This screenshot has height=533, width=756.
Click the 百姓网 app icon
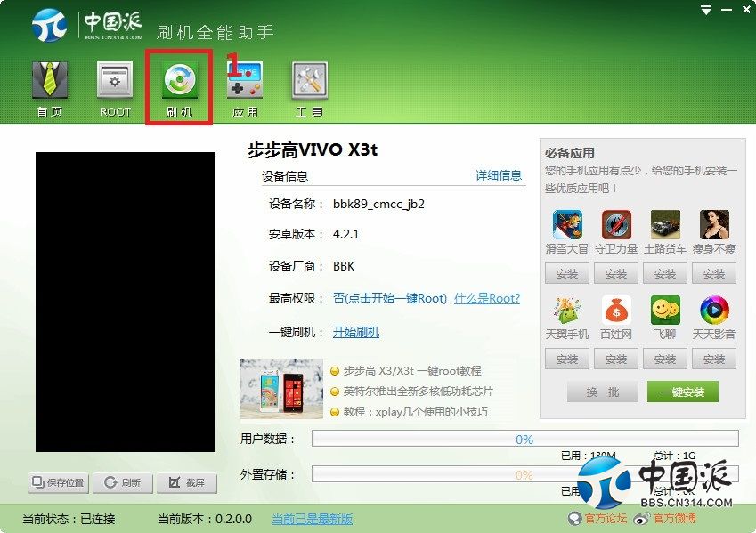[616, 310]
